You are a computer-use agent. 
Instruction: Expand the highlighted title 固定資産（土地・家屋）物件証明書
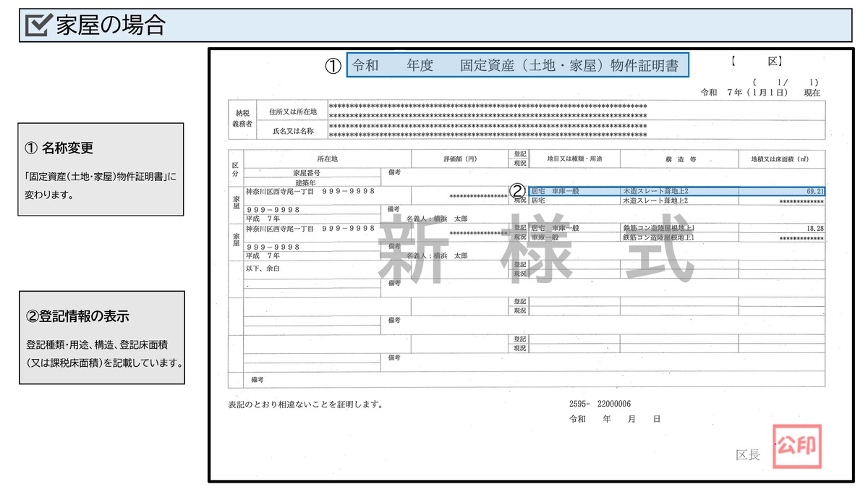(519, 64)
